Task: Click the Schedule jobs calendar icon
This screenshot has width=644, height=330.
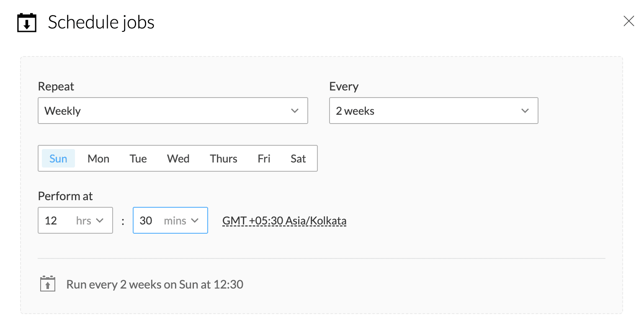Action: coord(27,23)
